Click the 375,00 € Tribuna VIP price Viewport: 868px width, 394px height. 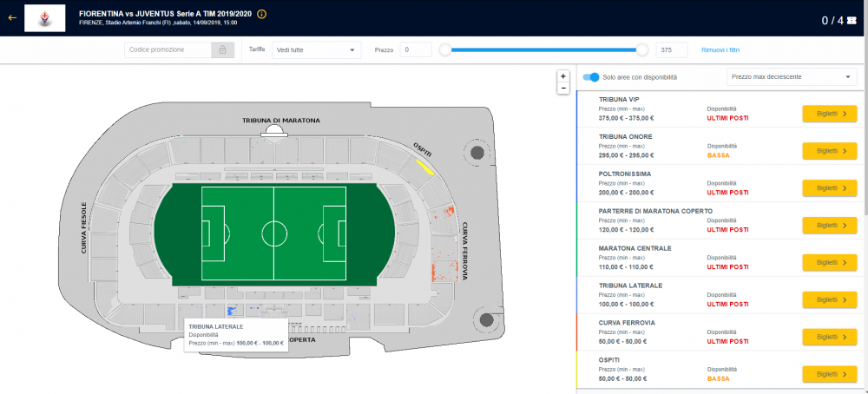pyautogui.click(x=626, y=117)
